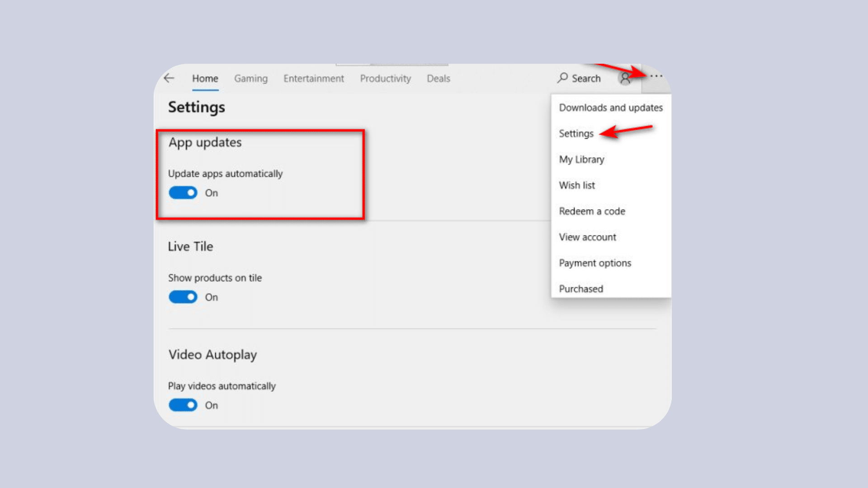Select Downloads and updates from the menu

tap(610, 108)
